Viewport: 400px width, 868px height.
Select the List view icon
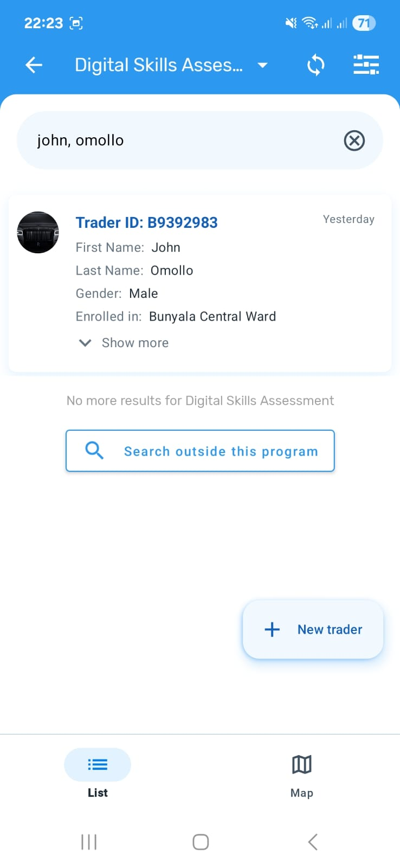pyautogui.click(x=98, y=764)
